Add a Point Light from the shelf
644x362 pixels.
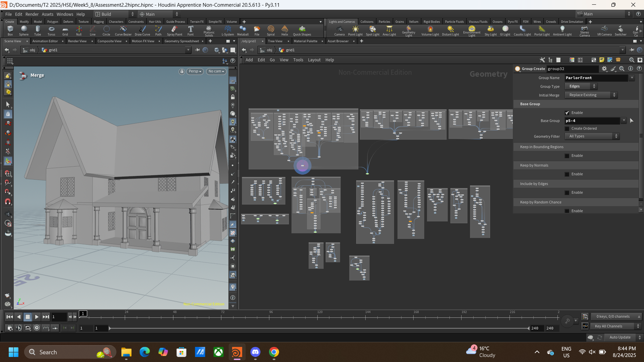coord(355,31)
